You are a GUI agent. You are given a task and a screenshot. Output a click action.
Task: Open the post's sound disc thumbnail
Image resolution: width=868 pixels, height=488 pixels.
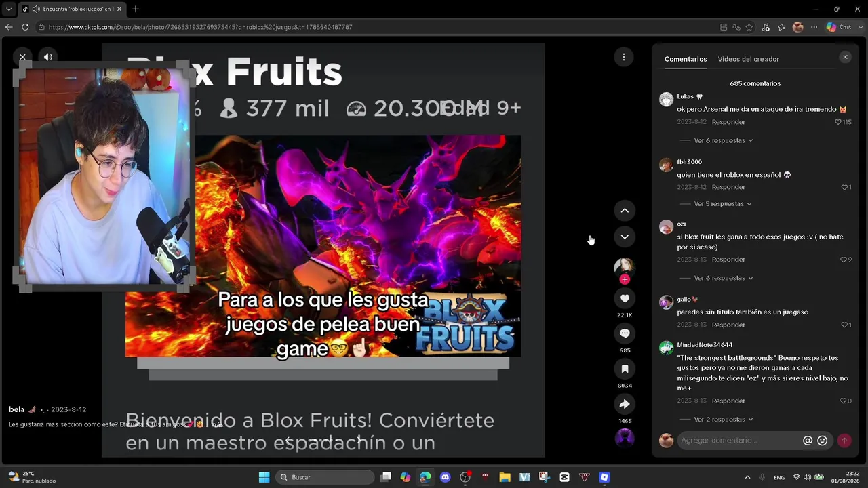click(625, 438)
